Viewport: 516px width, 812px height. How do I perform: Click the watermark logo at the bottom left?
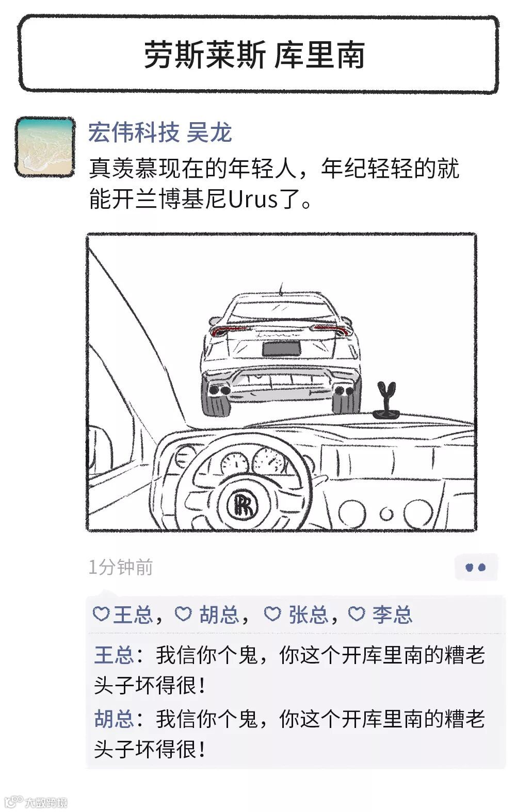click(35, 802)
